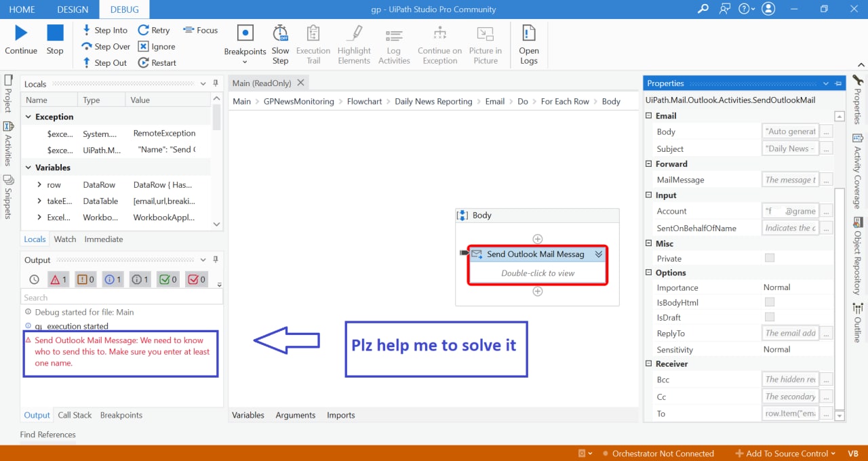The image size is (868, 461).
Task: Retry the failed activity
Action: click(x=154, y=30)
